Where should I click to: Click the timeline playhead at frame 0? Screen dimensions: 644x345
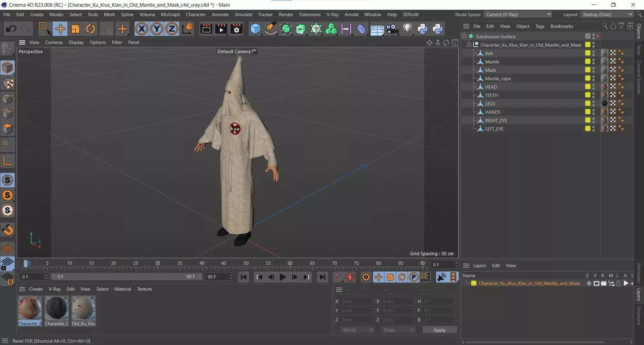coord(26,263)
